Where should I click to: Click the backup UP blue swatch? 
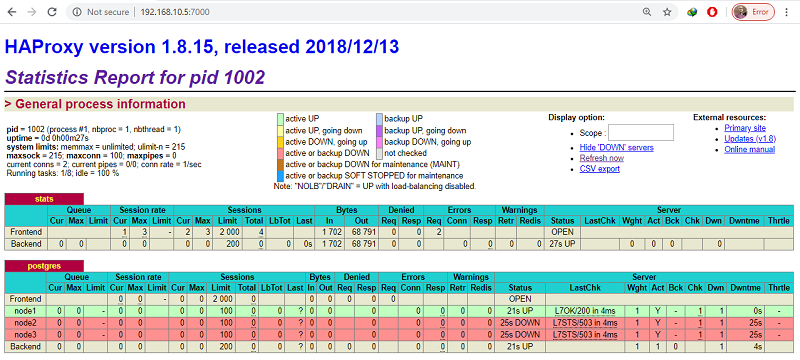click(x=379, y=119)
